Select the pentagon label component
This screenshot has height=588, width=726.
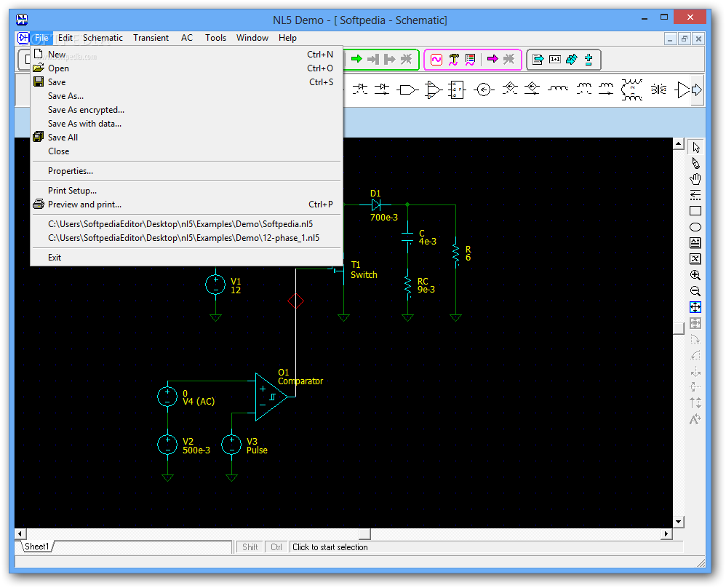click(x=407, y=90)
